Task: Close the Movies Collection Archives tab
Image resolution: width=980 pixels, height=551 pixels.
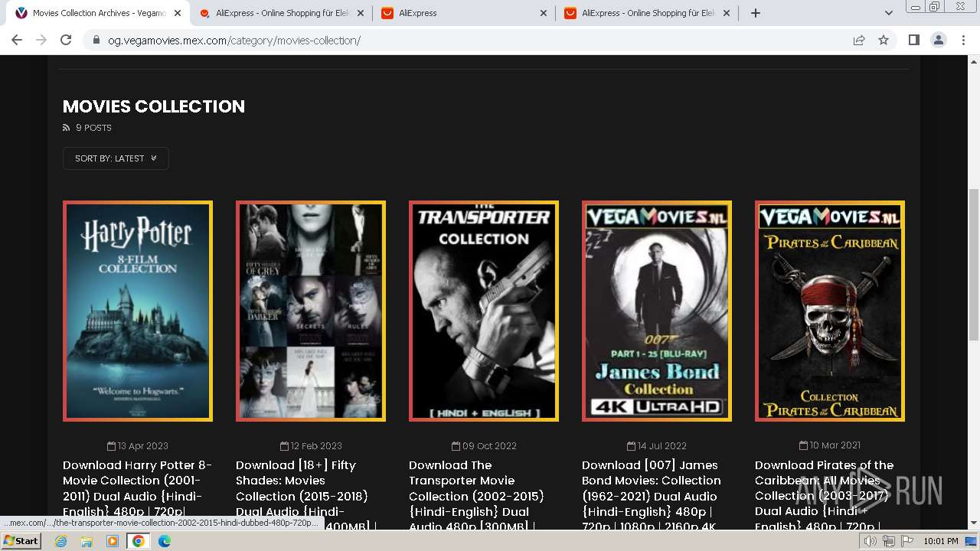Action: pyautogui.click(x=178, y=13)
